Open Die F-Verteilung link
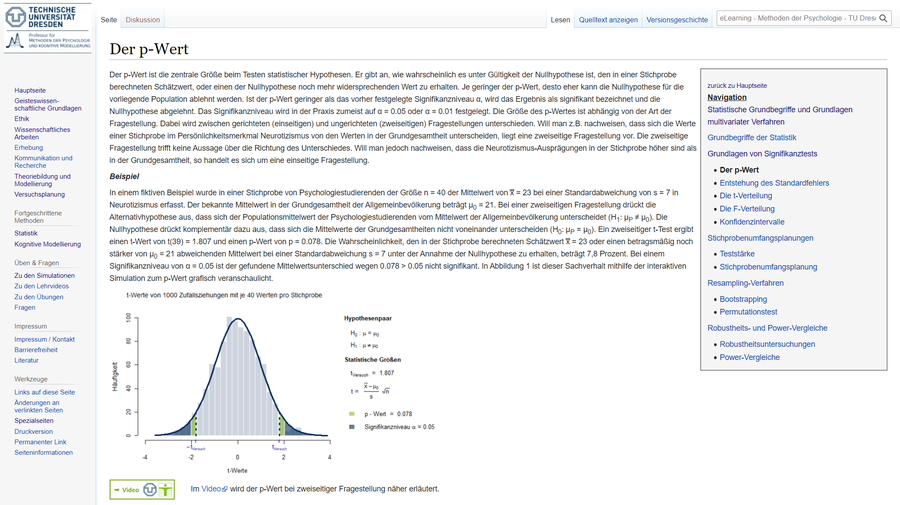The height and width of the screenshot is (505, 900). point(747,209)
